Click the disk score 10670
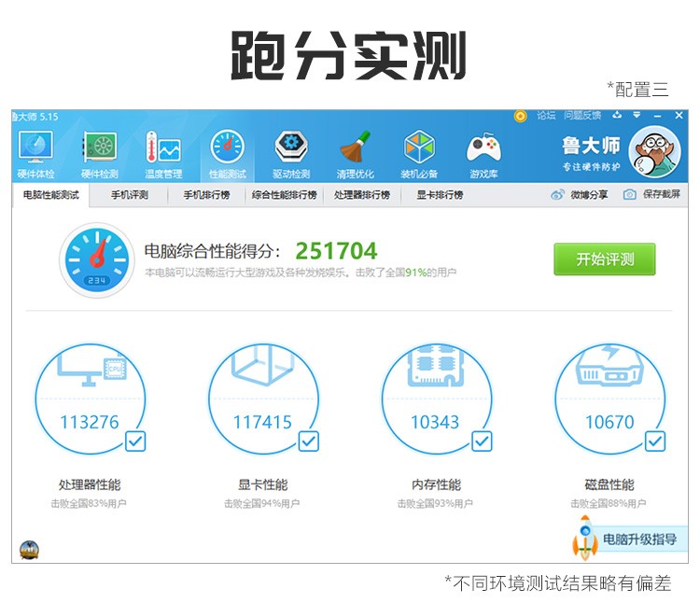 (609, 422)
